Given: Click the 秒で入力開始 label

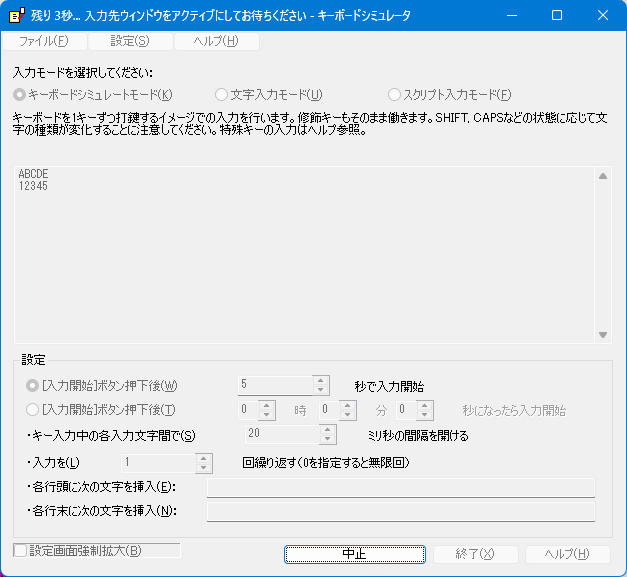Looking at the screenshot, I should point(389,387).
